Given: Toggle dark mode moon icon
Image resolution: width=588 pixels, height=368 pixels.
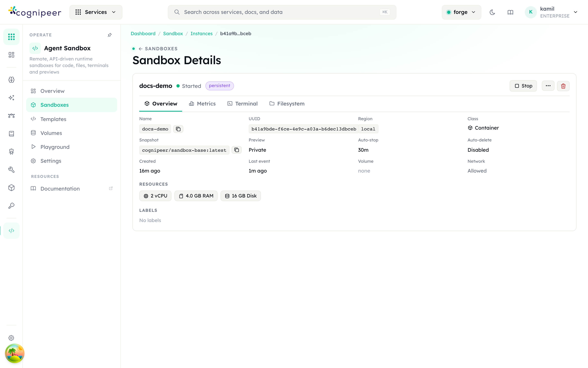Looking at the screenshot, I should coord(492,12).
